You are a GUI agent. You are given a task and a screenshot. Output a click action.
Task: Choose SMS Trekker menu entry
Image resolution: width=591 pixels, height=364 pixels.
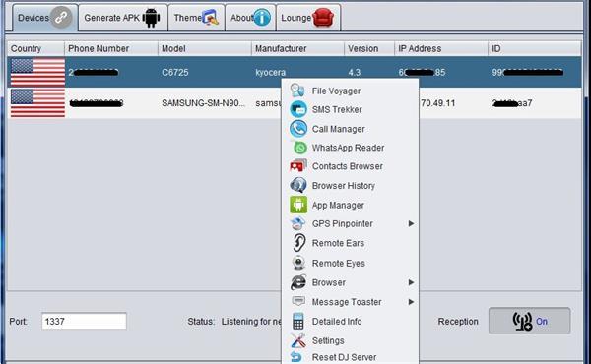[x=350, y=109]
